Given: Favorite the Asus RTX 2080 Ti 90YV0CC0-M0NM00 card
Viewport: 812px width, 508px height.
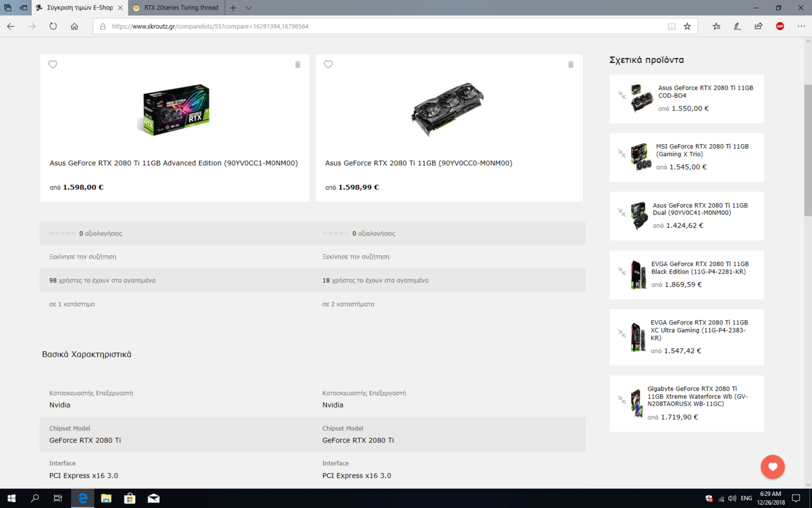Looking at the screenshot, I should click(x=328, y=64).
